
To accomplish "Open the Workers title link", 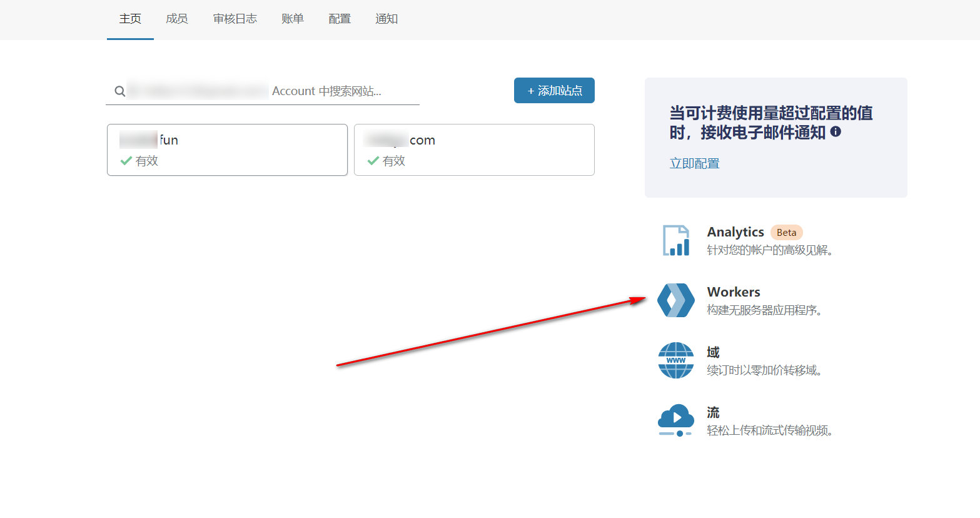I will click(734, 292).
